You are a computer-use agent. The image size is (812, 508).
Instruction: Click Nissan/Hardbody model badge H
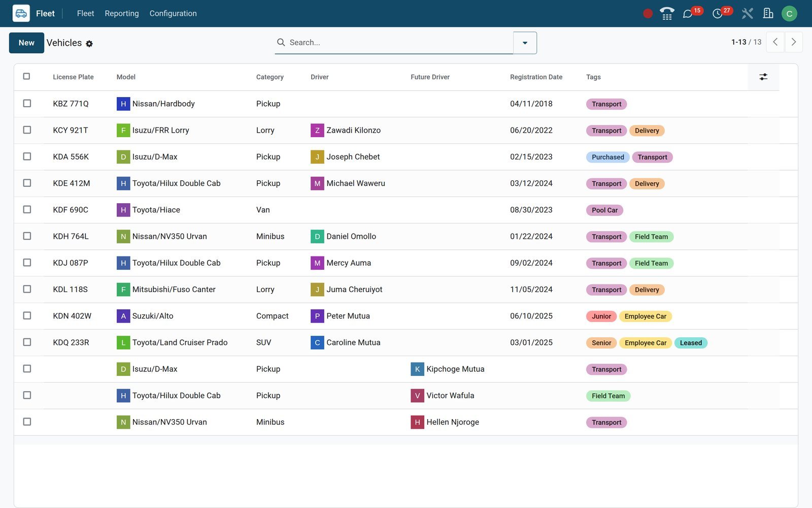pyautogui.click(x=123, y=104)
